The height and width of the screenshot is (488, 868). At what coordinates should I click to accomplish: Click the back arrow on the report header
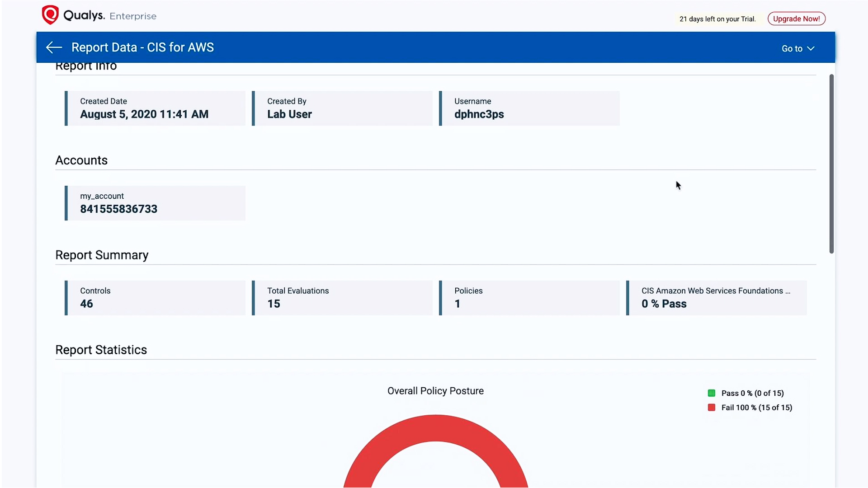point(53,47)
